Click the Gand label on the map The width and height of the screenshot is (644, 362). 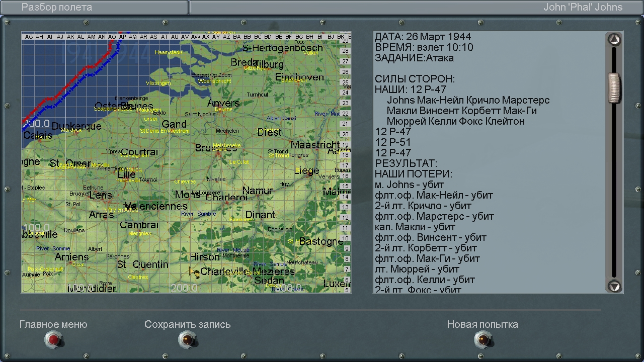(174, 124)
